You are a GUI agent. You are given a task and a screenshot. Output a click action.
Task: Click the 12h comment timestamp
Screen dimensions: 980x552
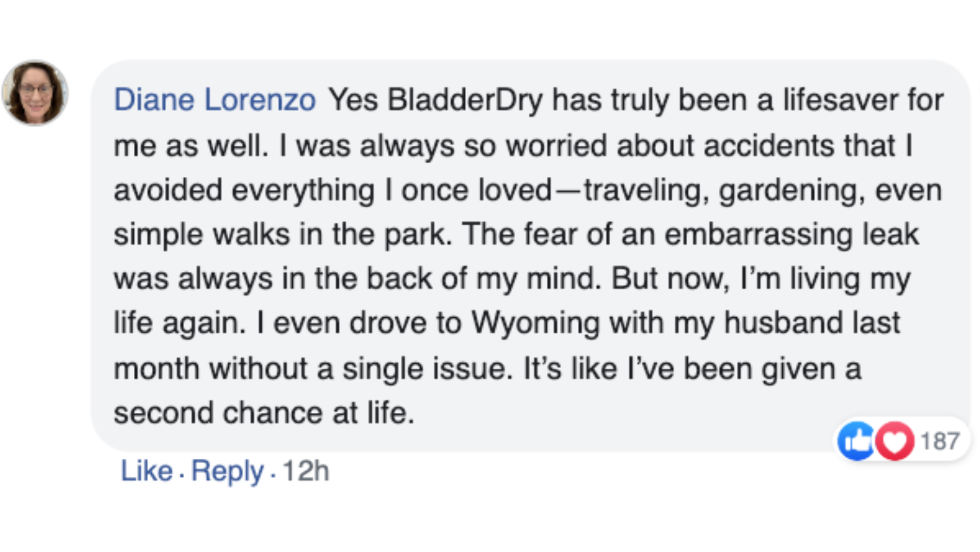click(x=305, y=471)
